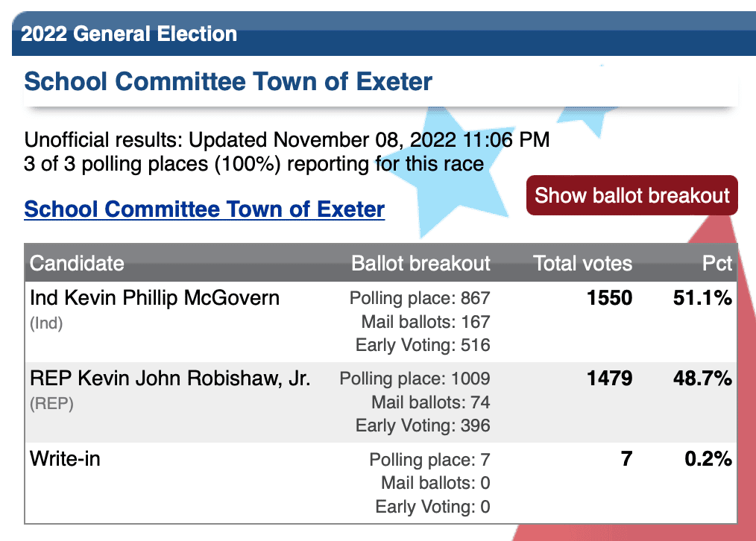Click the 48.7% percentage value
756x541 pixels.
coord(703,378)
